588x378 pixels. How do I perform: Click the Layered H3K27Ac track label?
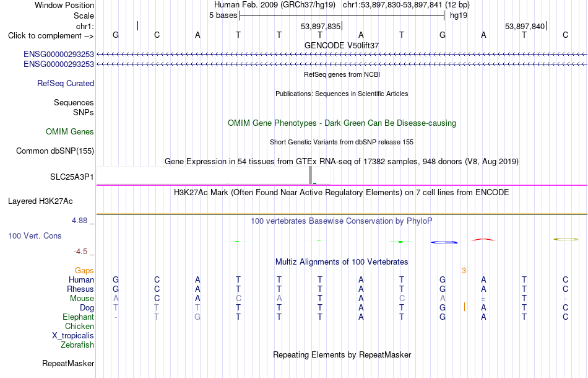[40, 201]
